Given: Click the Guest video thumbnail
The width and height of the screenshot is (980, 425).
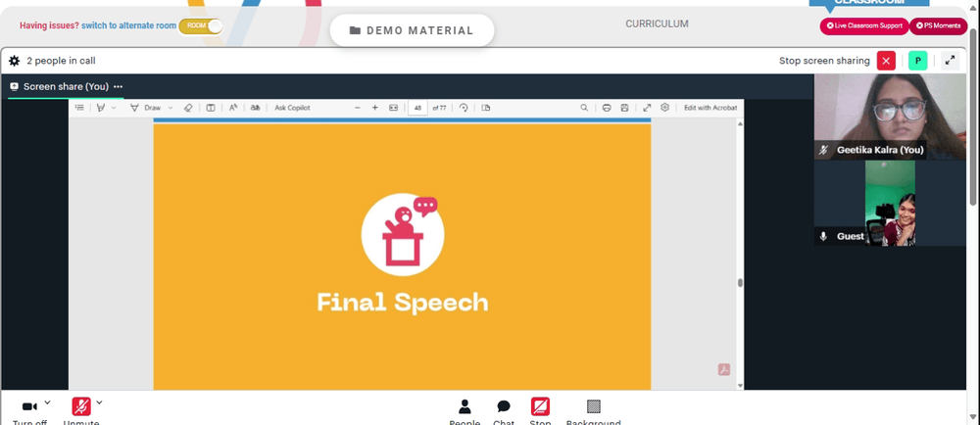Looking at the screenshot, I should tap(890, 203).
